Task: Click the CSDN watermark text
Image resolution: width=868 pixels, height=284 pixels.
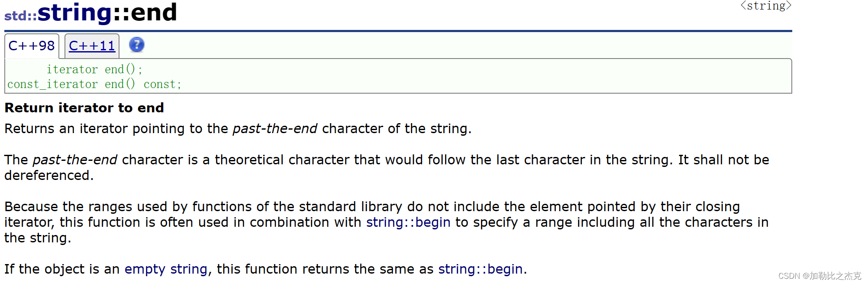Action: pos(816,275)
